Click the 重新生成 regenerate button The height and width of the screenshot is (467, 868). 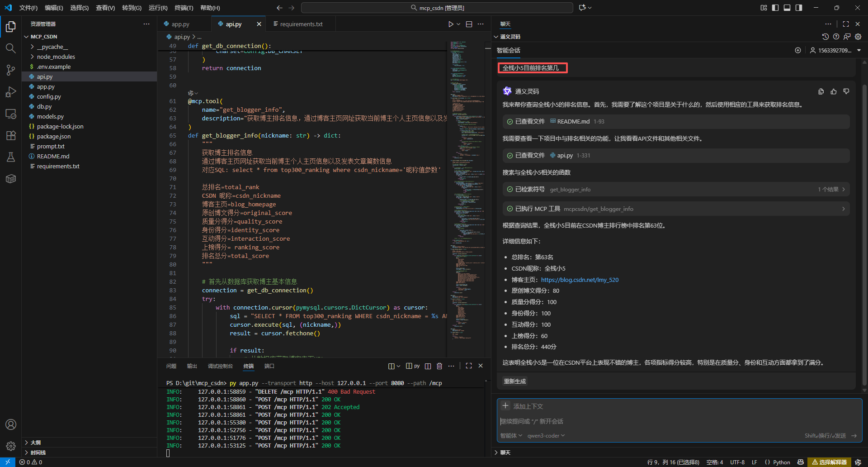515,381
